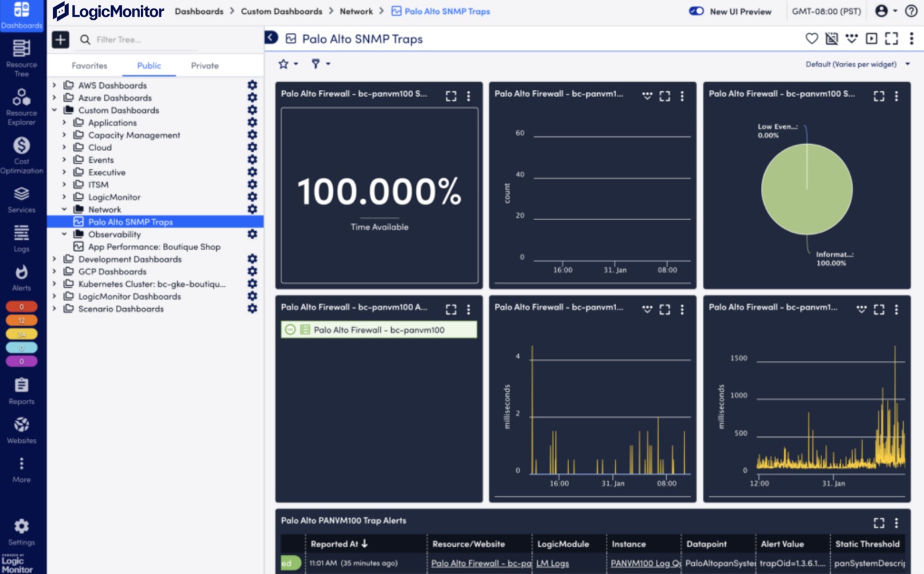Open Resource Explorer in sidebar
Viewport: 924px width, 574px height.
22,106
